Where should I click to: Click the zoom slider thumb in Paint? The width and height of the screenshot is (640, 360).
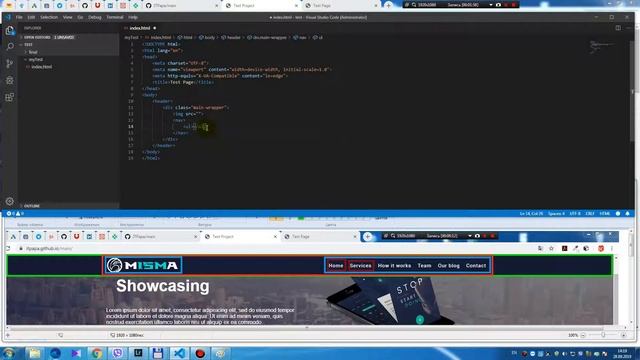[x=603, y=335]
